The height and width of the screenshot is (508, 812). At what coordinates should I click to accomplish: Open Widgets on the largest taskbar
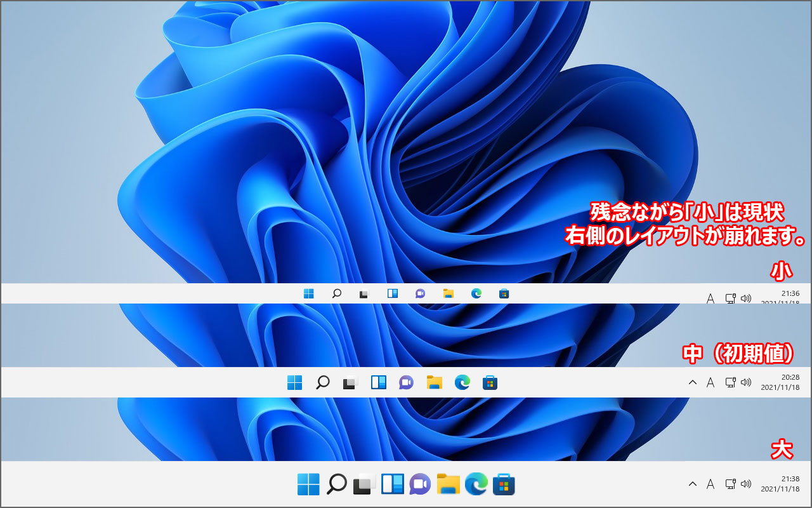point(393,484)
